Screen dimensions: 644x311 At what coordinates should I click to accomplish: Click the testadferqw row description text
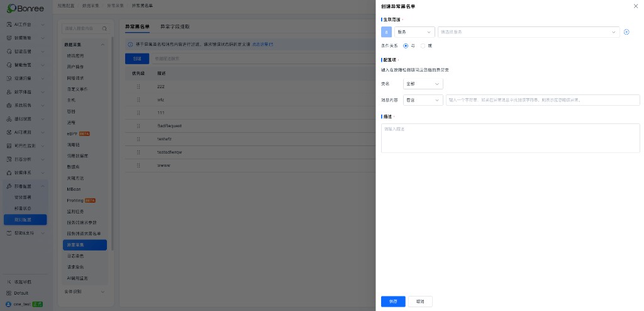click(170, 152)
